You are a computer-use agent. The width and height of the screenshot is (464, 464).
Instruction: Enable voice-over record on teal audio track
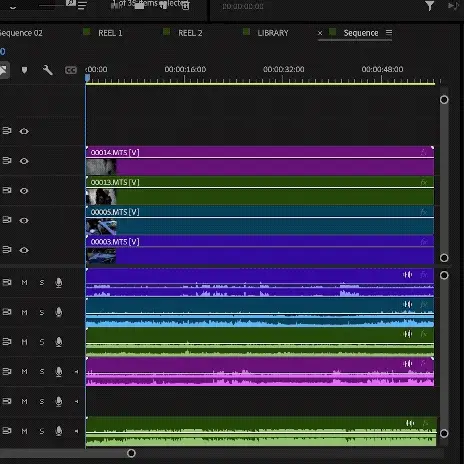[59, 312]
